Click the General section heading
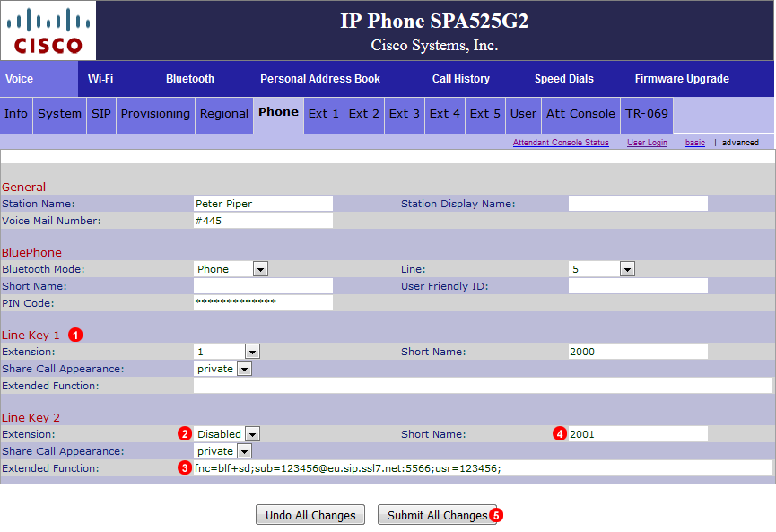Image resolution: width=776 pixels, height=532 pixels. click(23, 188)
